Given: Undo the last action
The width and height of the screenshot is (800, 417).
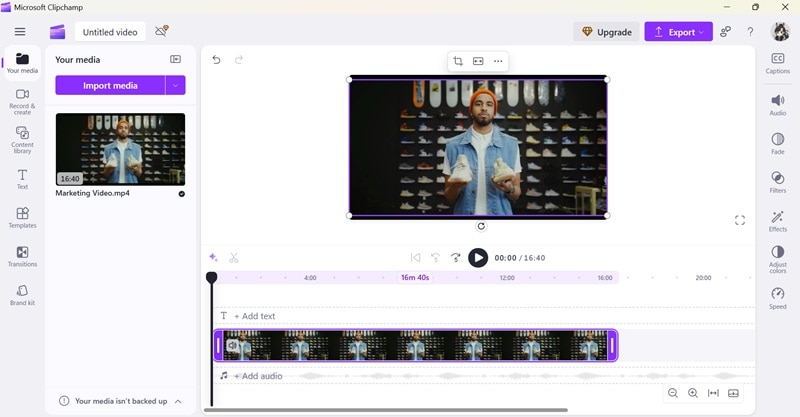Looking at the screenshot, I should (216, 60).
